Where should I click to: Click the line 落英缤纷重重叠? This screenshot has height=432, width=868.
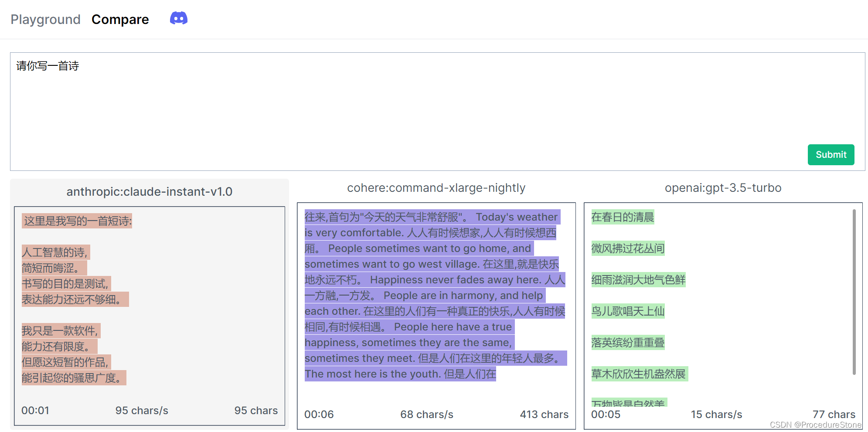(x=628, y=343)
